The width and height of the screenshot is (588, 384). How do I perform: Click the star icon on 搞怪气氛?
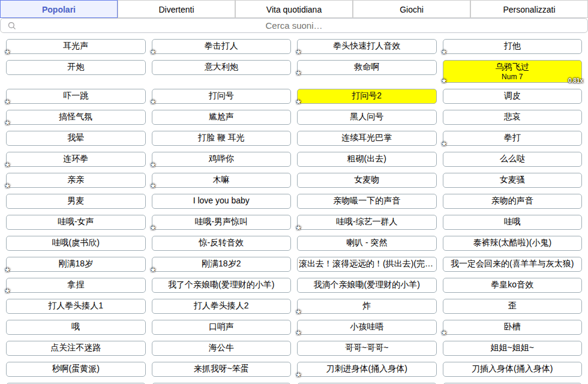[7, 122]
